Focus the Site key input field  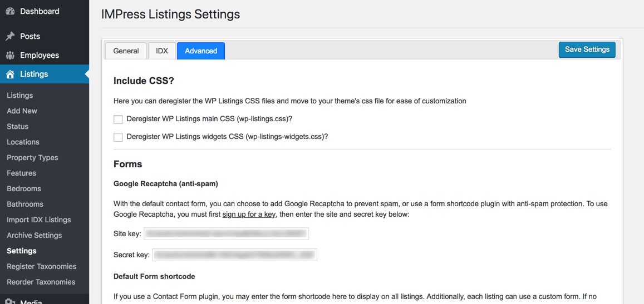tap(226, 233)
